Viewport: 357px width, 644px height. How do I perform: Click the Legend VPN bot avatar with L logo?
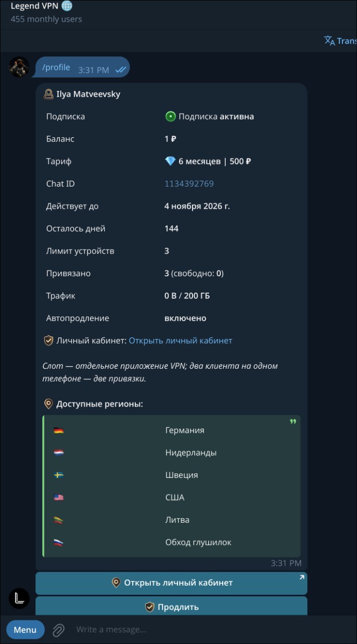(x=19, y=598)
